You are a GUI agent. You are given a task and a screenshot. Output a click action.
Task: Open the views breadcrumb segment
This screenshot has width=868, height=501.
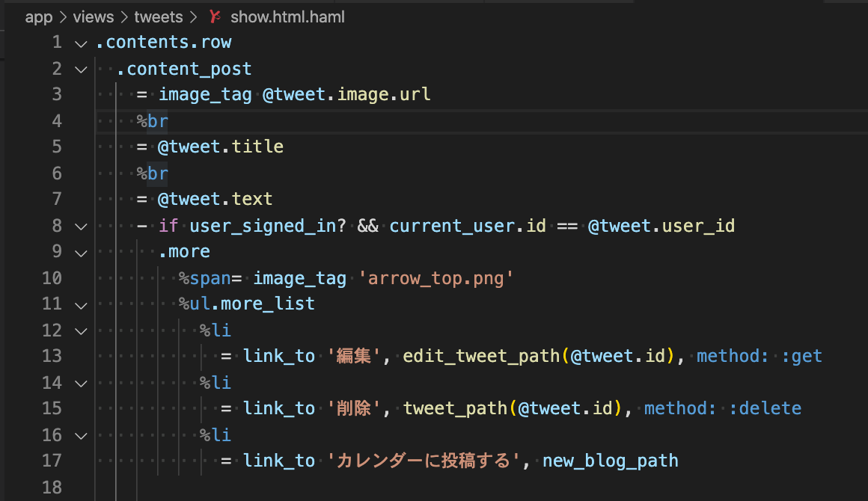[93, 17]
